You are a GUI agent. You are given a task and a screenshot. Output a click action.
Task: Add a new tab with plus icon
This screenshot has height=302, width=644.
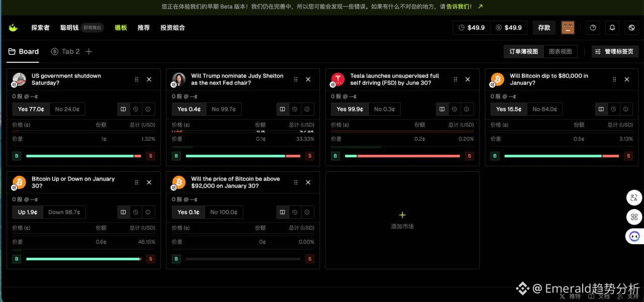pyautogui.click(x=89, y=51)
